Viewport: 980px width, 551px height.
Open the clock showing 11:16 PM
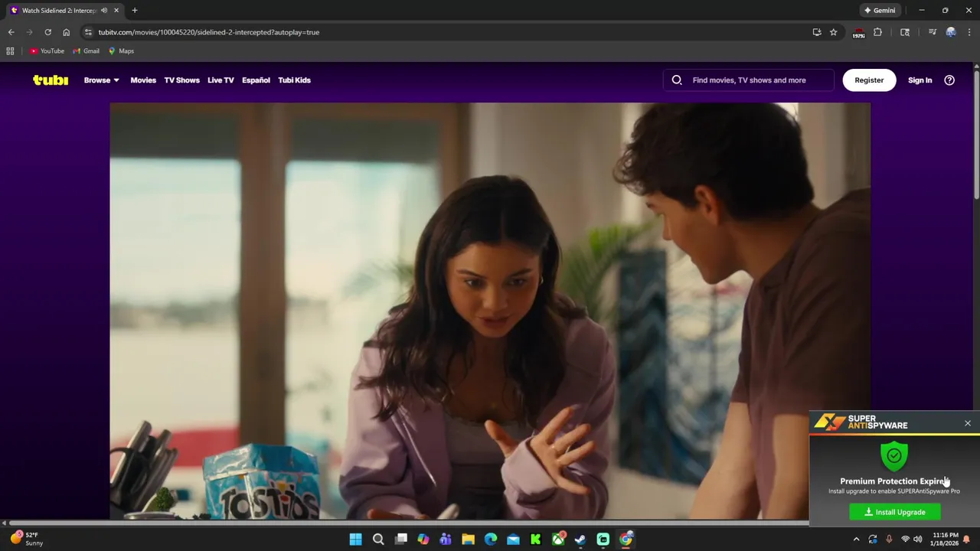coord(946,540)
